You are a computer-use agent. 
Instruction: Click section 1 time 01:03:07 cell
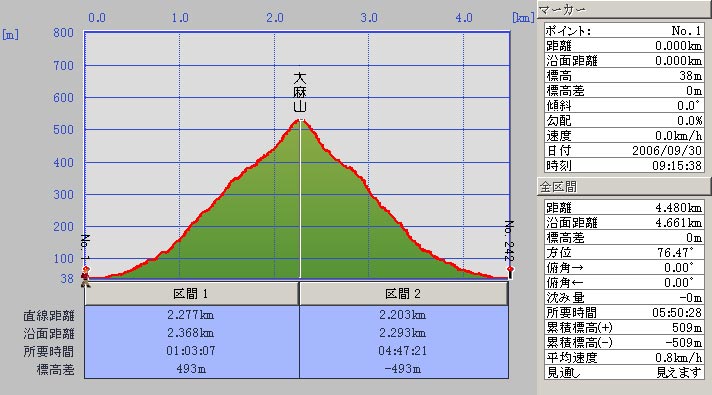(191, 351)
